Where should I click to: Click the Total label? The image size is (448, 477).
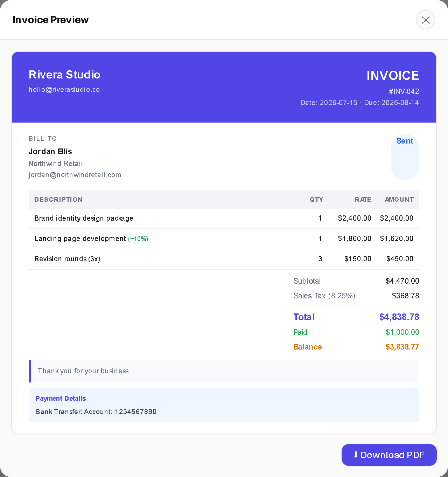point(304,317)
